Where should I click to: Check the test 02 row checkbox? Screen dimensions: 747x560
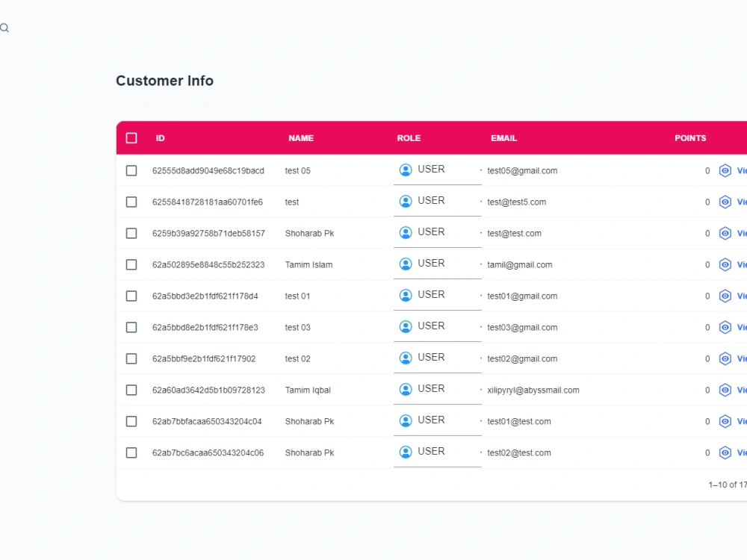[x=131, y=358]
